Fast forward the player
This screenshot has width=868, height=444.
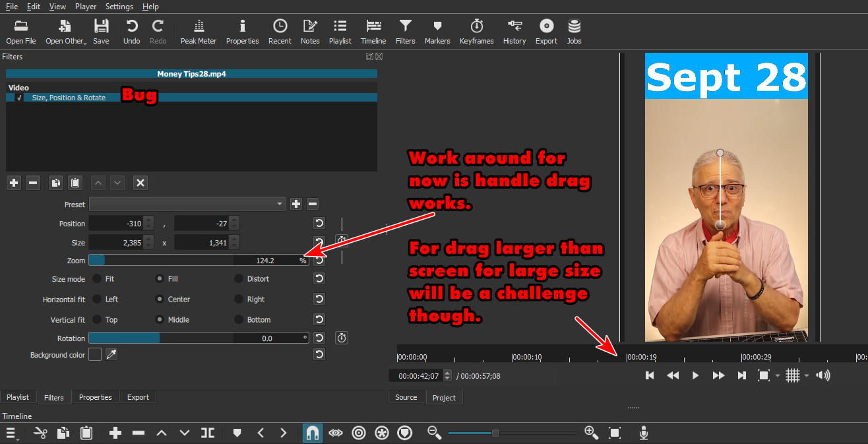point(718,375)
